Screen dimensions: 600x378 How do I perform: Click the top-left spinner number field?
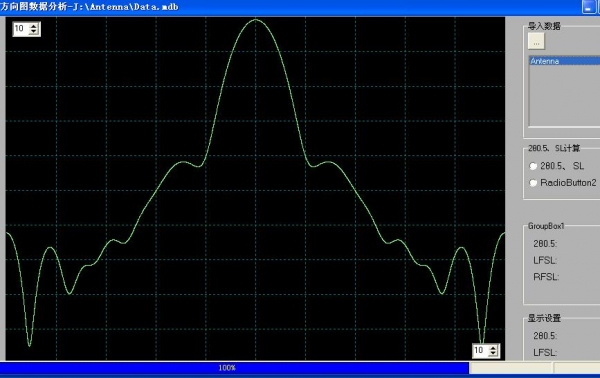(x=21, y=29)
